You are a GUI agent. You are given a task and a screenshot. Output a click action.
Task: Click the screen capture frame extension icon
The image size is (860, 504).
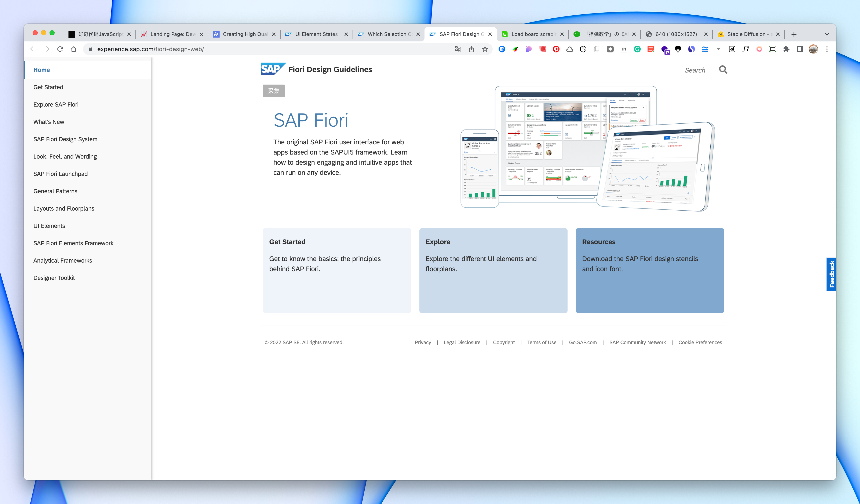point(773,49)
